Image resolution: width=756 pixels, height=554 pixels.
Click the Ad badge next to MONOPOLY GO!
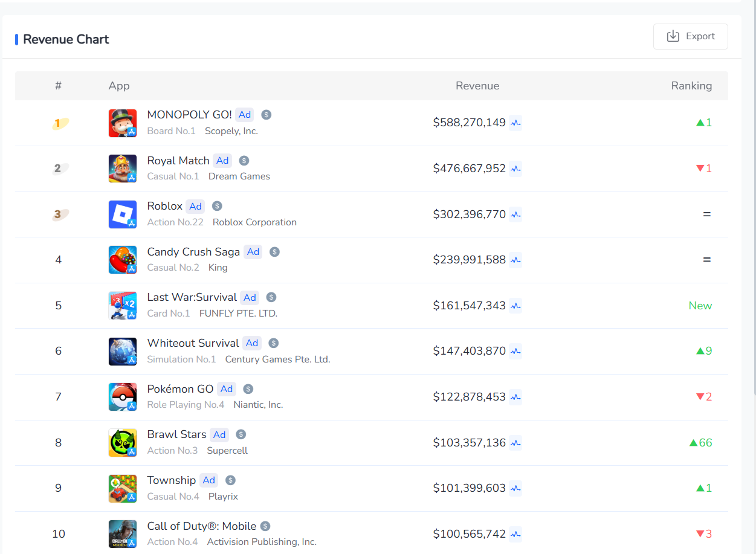coord(245,115)
